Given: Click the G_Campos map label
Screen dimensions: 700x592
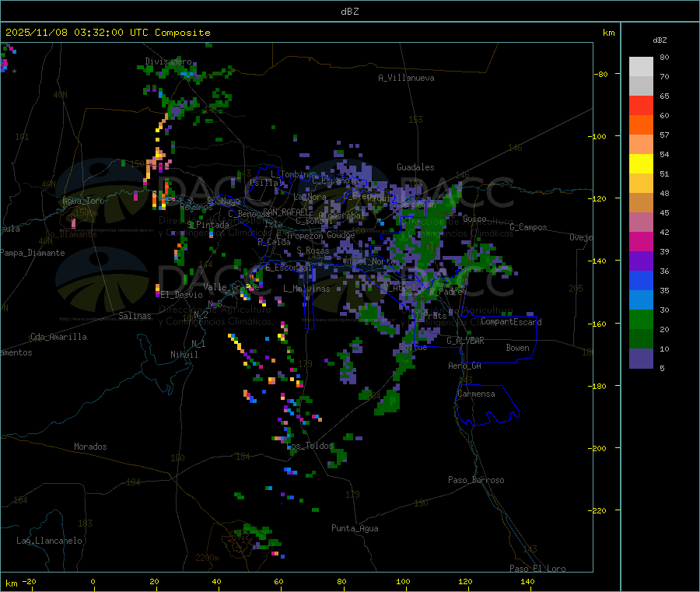Looking at the screenshot, I should pos(528,227).
